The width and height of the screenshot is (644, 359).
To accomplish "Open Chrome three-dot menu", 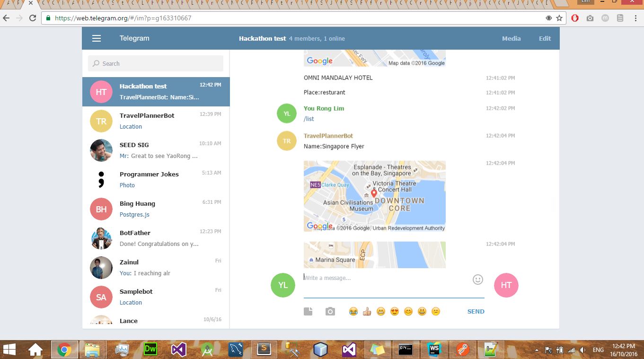I will pos(635,18).
